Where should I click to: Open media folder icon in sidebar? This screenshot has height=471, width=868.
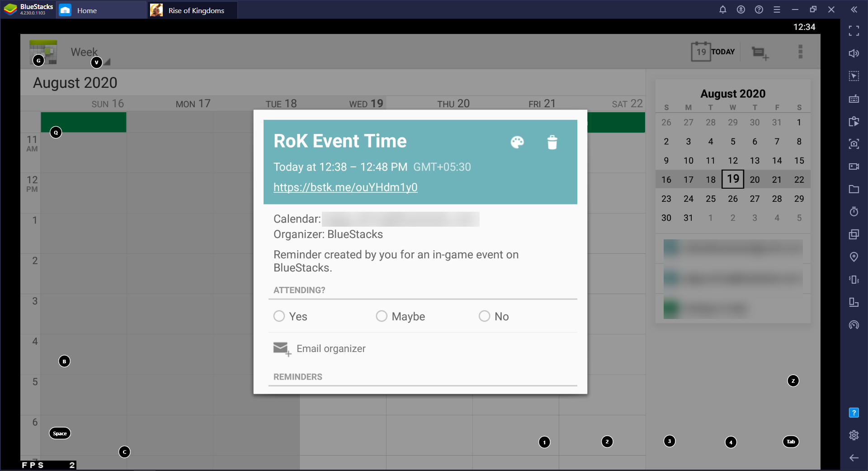854,189
